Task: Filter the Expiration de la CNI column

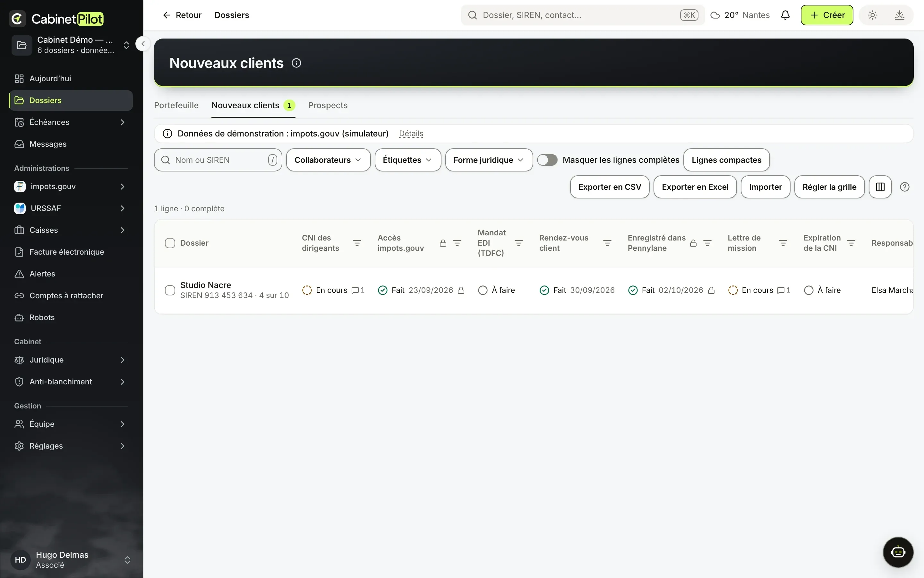Action: tap(851, 243)
